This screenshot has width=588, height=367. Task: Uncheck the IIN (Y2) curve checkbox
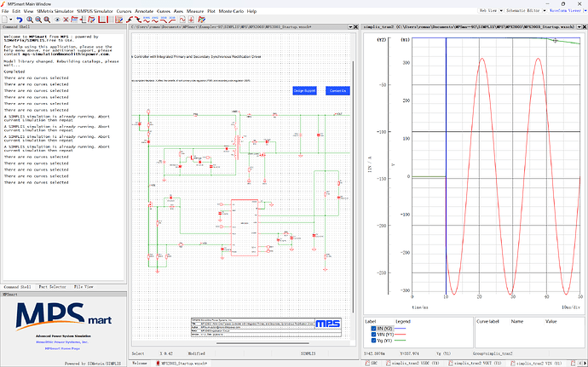pos(373,329)
